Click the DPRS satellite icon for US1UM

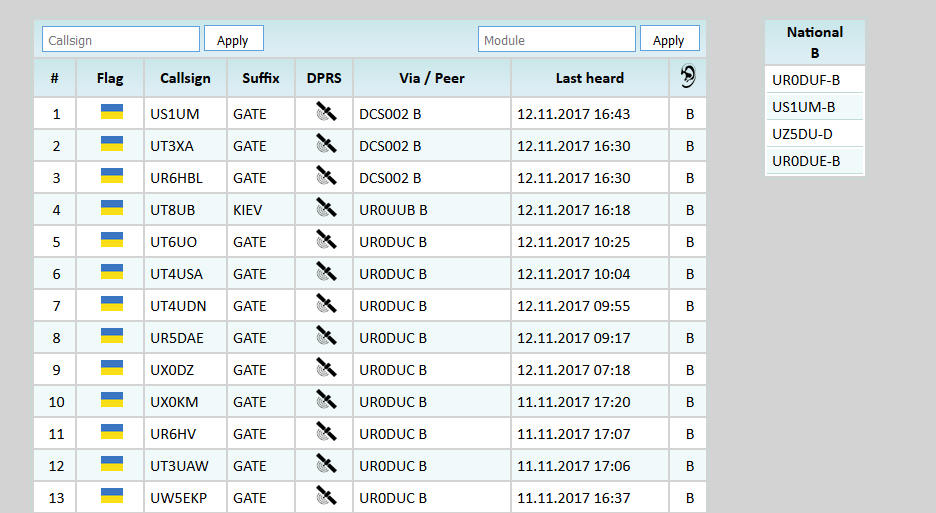[325, 113]
